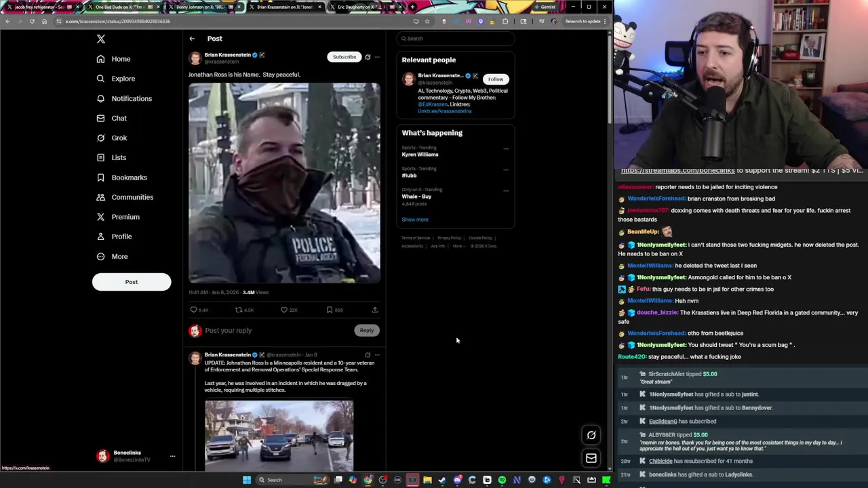Open the floating Messages envelope button
This screenshot has width=868, height=488.
coord(591,458)
